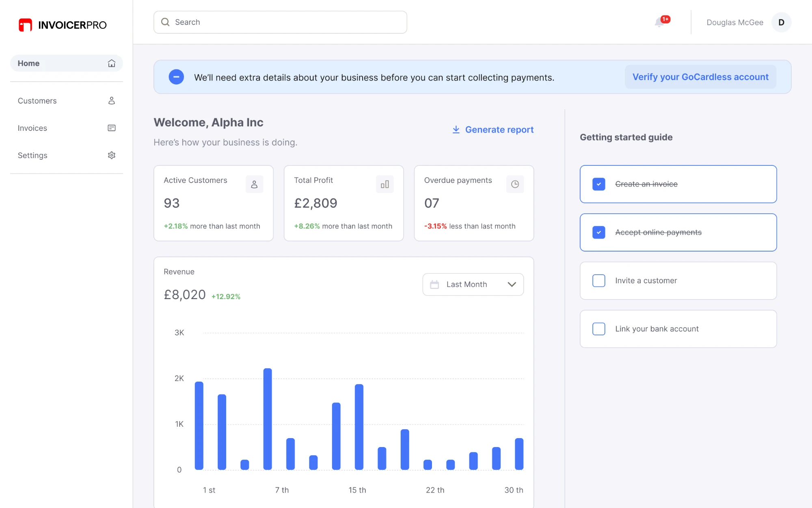The width and height of the screenshot is (812, 508).
Task: Tick the Link your bank account checkbox
Action: 599,329
